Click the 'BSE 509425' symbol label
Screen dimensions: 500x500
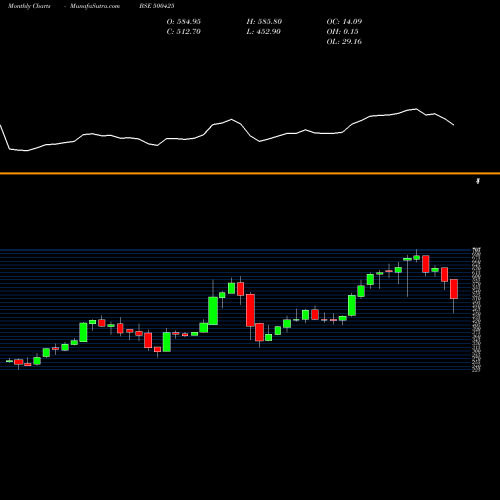(x=157, y=6)
